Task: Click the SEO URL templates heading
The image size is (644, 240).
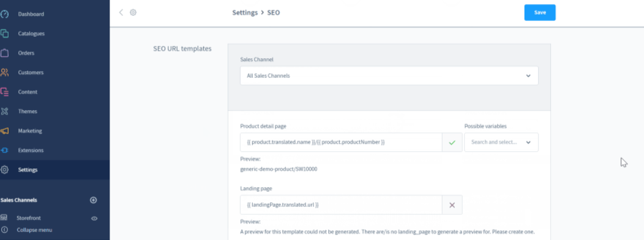Action: tap(182, 49)
